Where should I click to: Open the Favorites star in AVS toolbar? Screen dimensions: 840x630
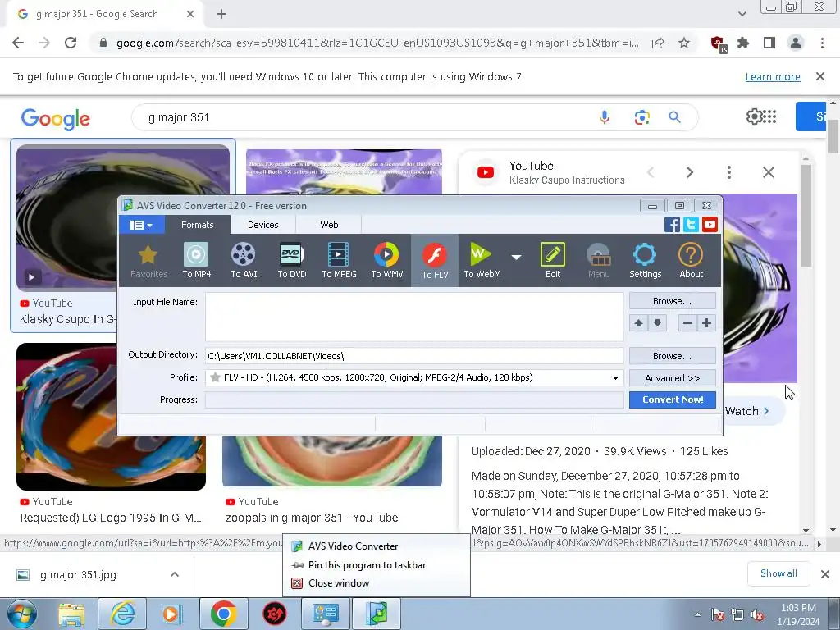pos(148,260)
